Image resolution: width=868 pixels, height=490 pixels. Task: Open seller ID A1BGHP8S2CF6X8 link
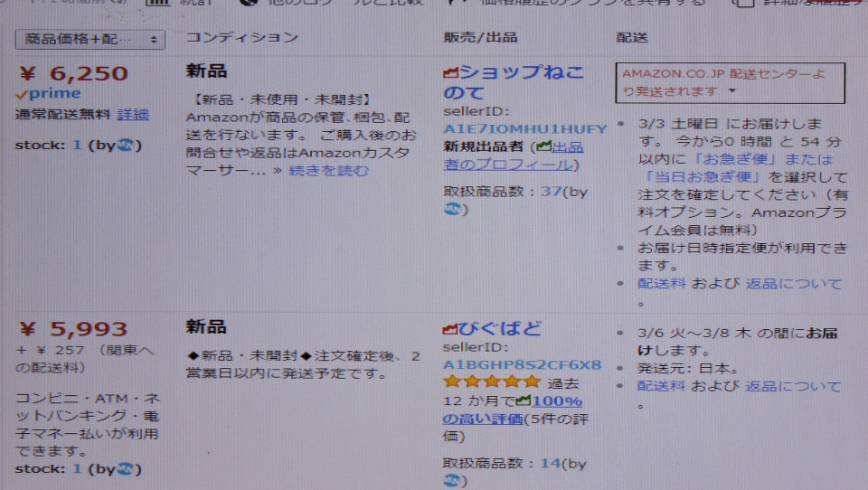click(522, 365)
